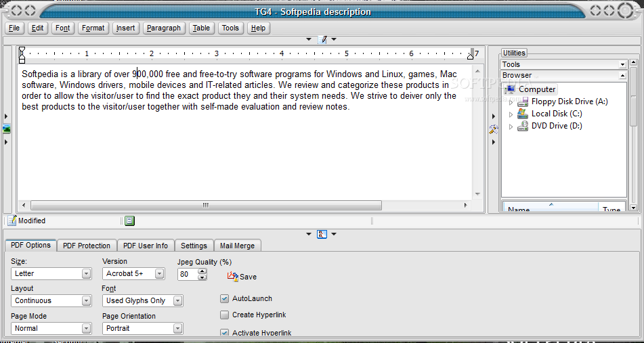Switch to the PDF User Info tab

[x=146, y=246]
